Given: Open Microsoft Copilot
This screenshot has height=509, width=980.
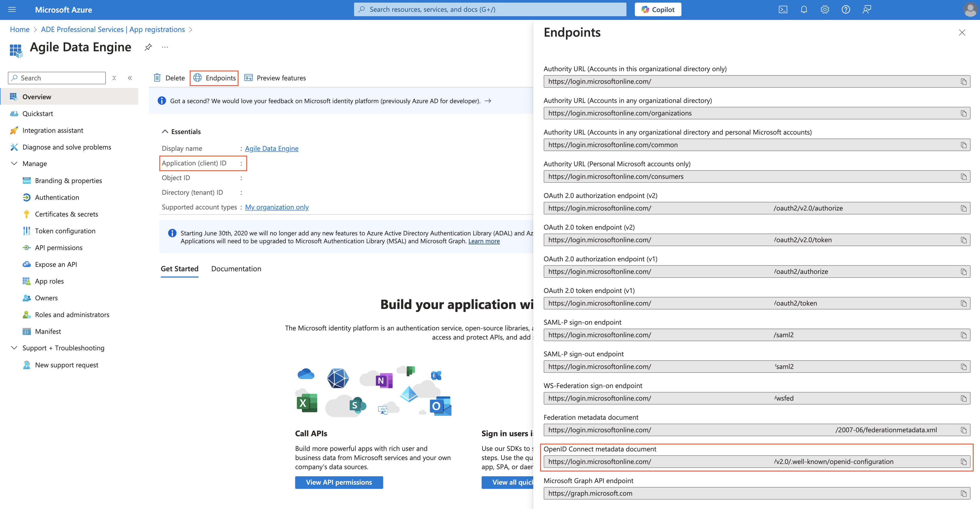Looking at the screenshot, I should tap(658, 9).
